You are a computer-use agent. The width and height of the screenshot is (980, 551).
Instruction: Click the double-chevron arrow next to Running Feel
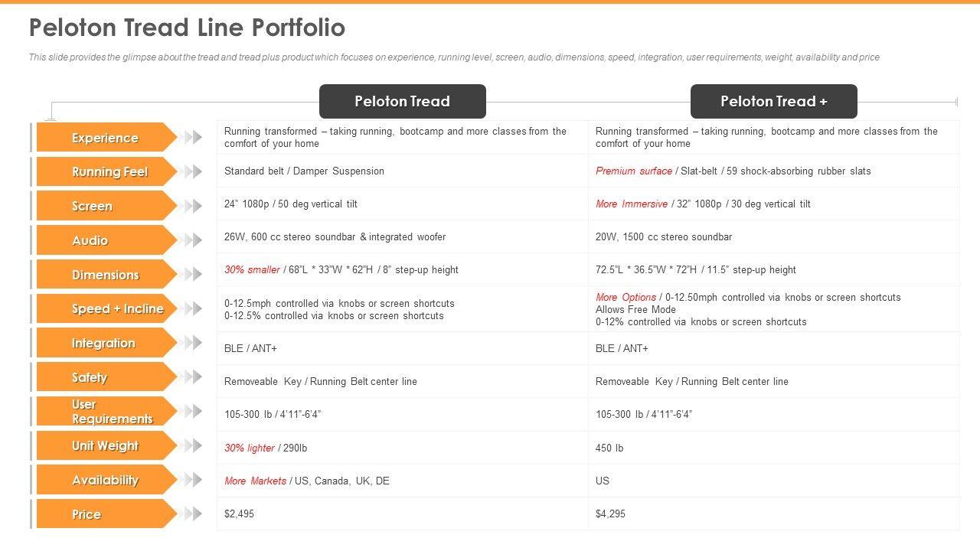click(193, 171)
